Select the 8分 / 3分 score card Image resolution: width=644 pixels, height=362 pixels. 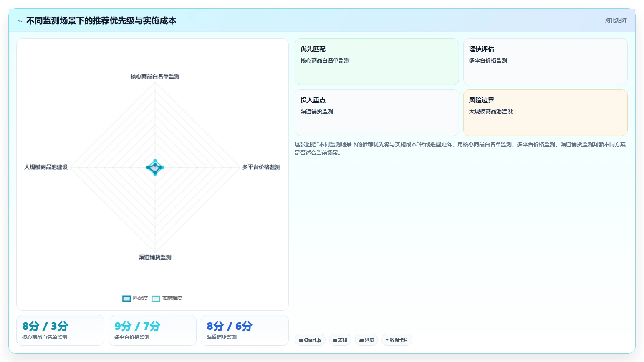[60, 330]
